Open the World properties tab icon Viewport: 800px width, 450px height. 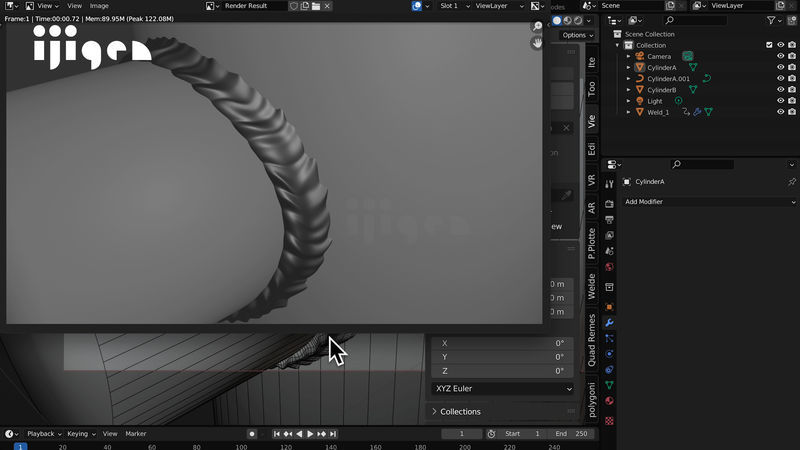[x=609, y=267]
